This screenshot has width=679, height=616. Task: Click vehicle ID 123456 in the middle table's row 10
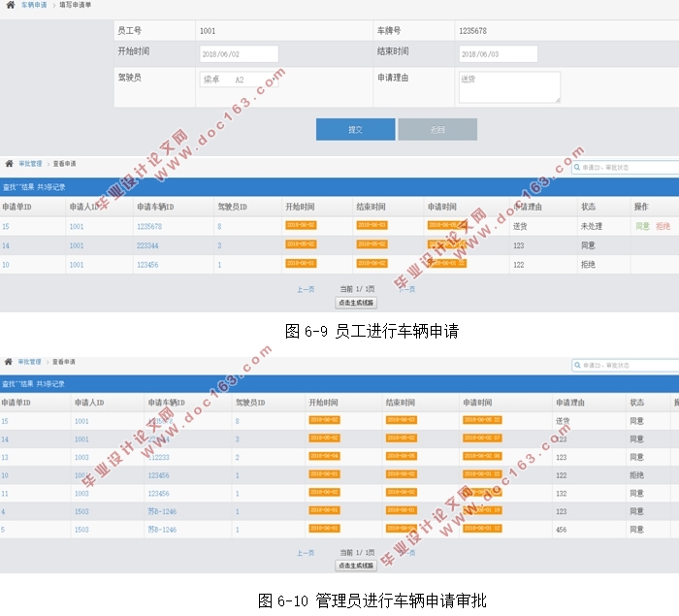[x=147, y=264]
